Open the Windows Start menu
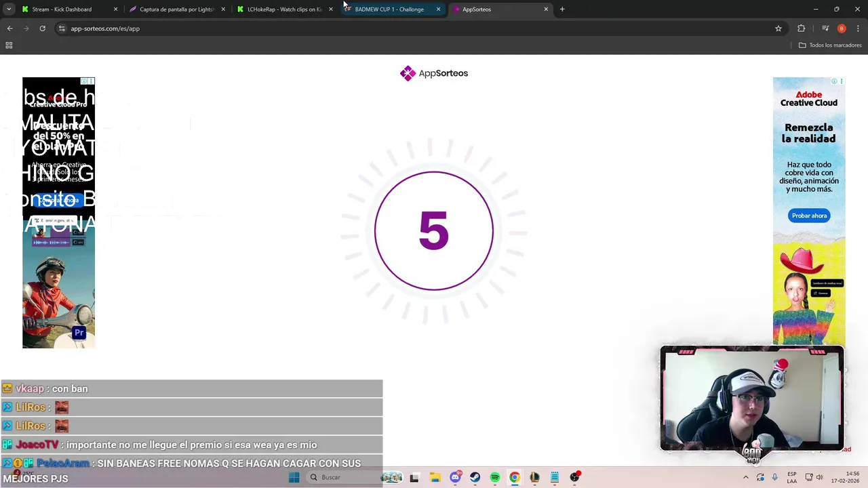The image size is (868, 488). [294, 477]
